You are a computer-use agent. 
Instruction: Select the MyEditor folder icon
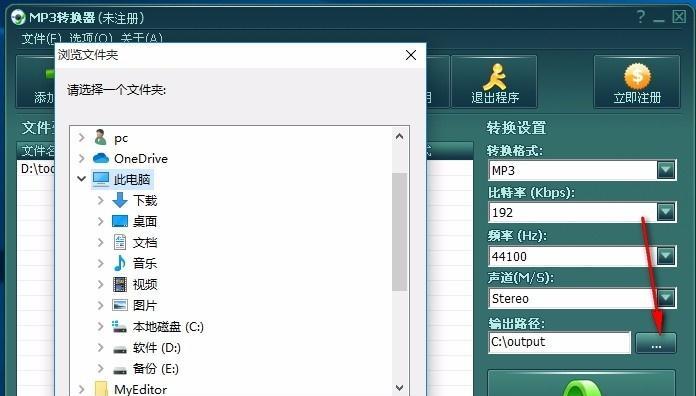click(x=101, y=388)
